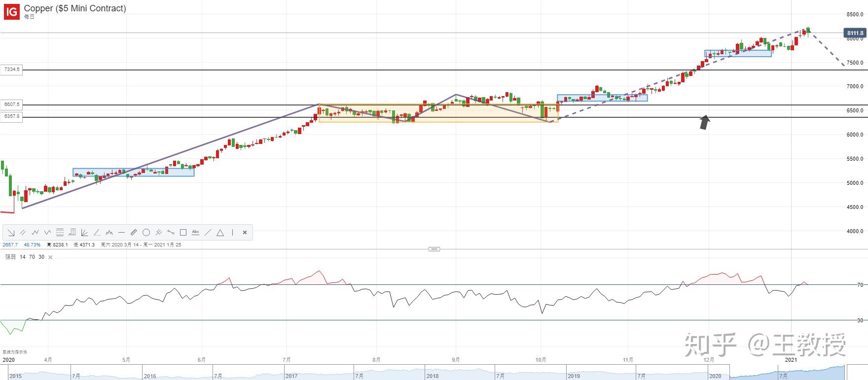Click the RSI 30 level label
Image resolution: width=868 pixels, height=380 pixels.
860,320
